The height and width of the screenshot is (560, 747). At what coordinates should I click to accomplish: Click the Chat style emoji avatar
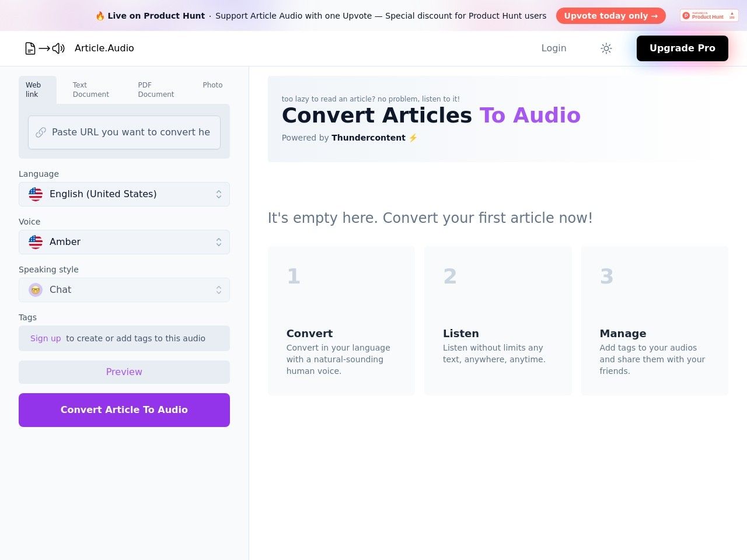pyautogui.click(x=36, y=290)
